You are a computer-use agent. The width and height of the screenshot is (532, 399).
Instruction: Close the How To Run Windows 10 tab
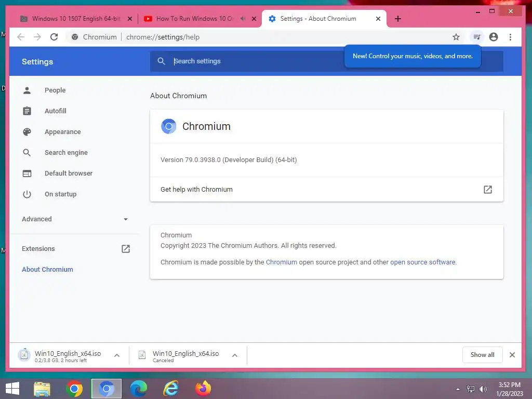pyautogui.click(x=254, y=19)
